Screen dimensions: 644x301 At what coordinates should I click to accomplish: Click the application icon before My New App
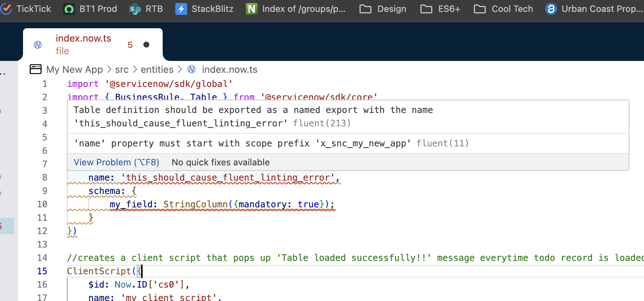pyautogui.click(x=36, y=69)
